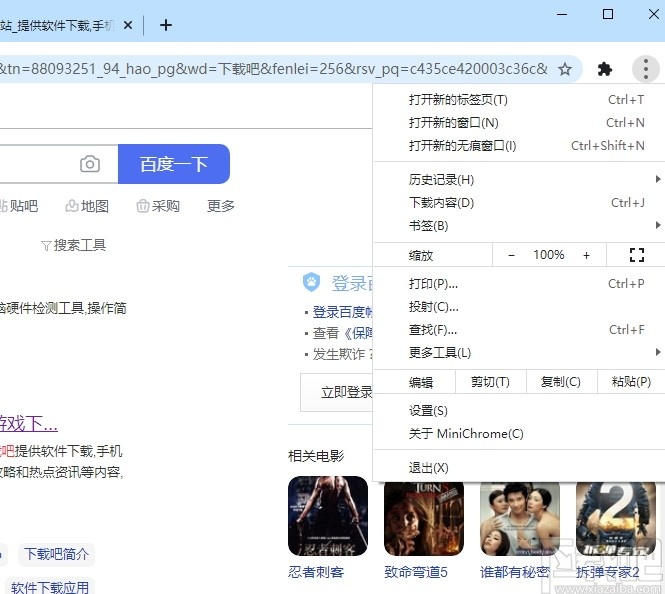
Task: Click the 编辑 label in menu
Action: 421,382
